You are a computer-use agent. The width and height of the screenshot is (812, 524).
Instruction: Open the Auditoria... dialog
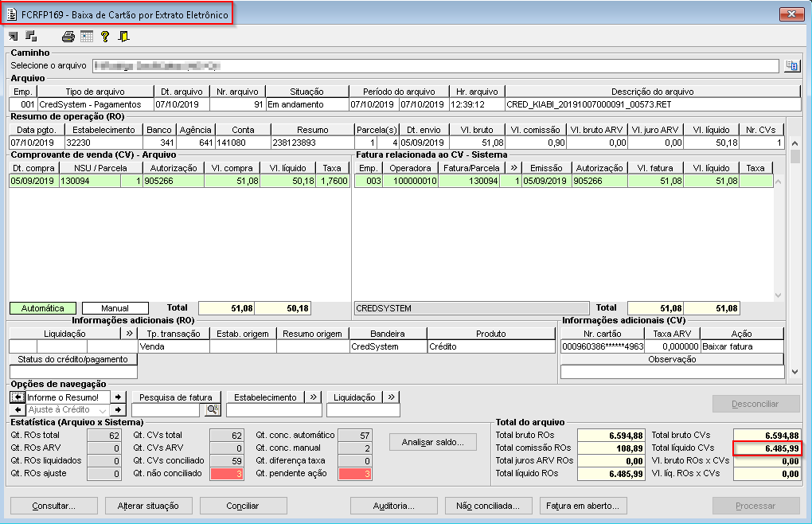[x=393, y=506]
